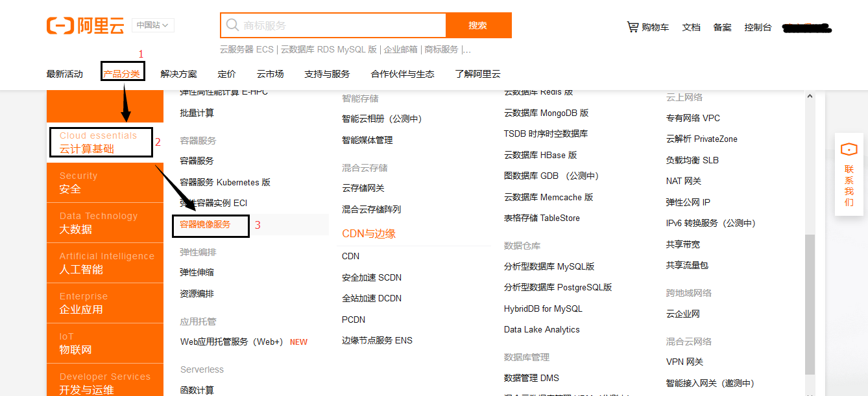Open 弹性容器实例 ECI

pos(213,203)
